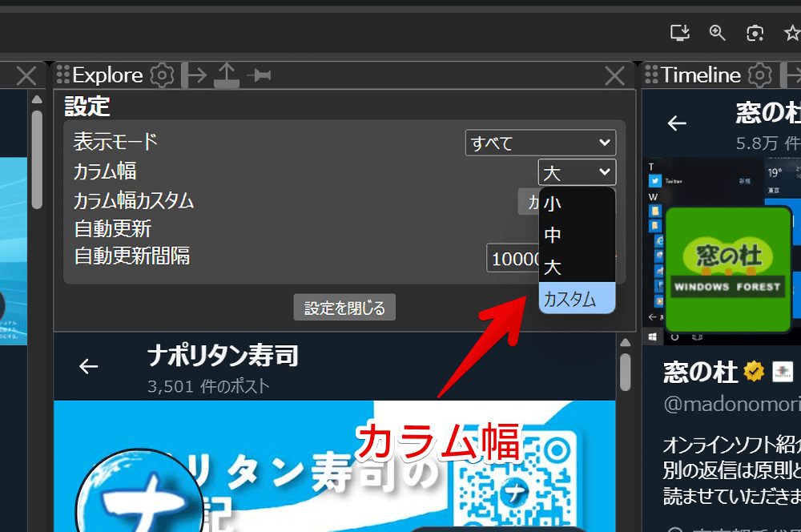This screenshot has height=532, width=801.
Task: Click the browser zoom magnifier icon
Action: [717, 33]
